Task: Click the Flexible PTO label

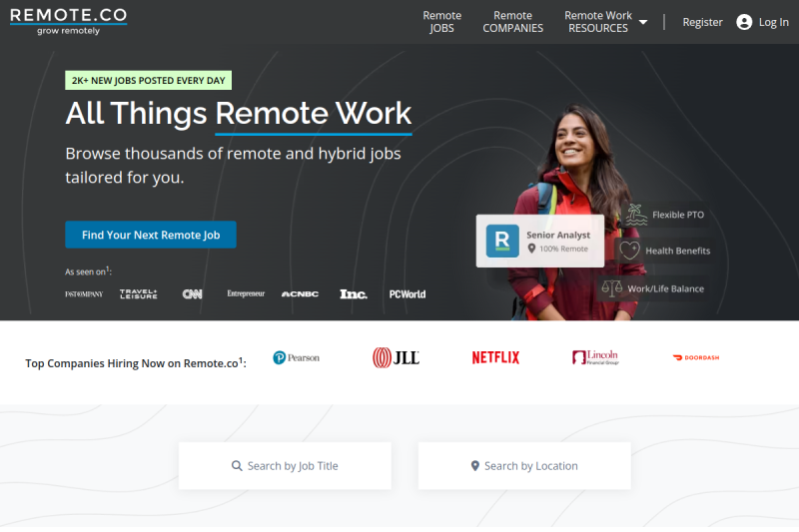Action: (678, 215)
